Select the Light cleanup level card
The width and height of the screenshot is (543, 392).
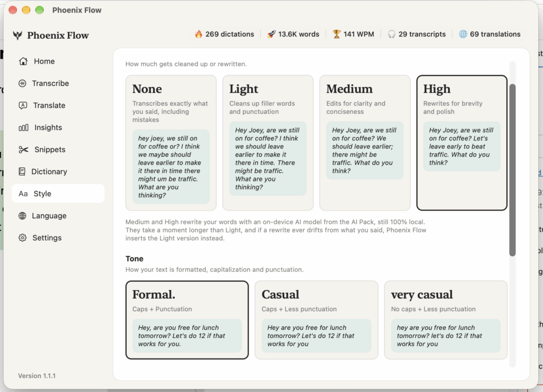coord(268,143)
